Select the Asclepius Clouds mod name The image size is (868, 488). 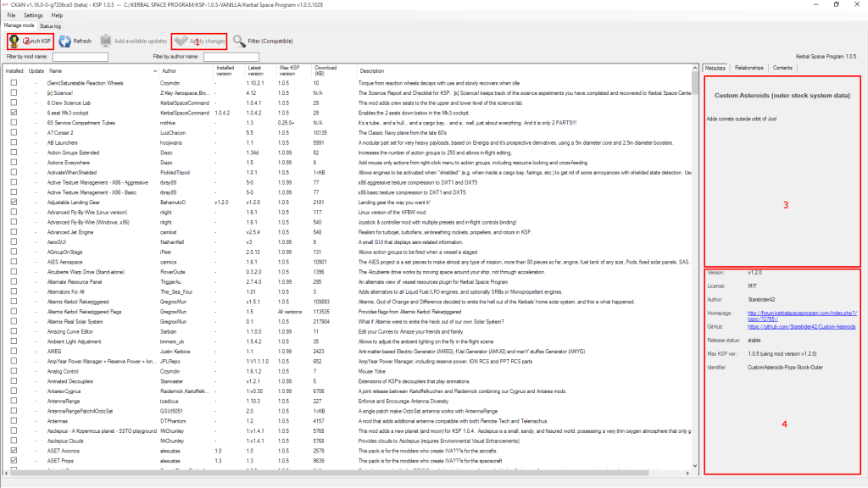65,441
